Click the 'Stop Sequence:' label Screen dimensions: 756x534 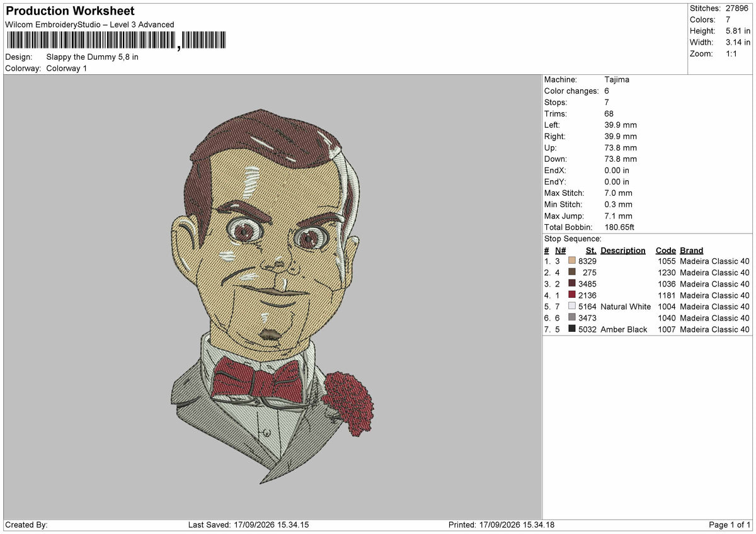coord(573,239)
